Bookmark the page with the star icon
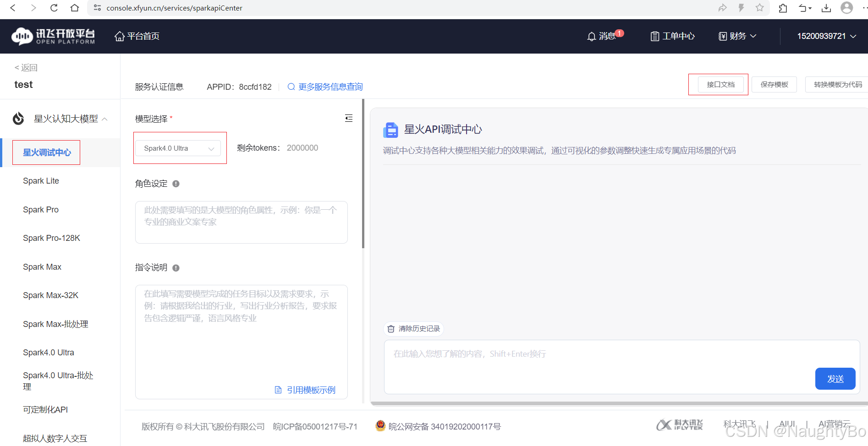Screen dimensions: 868x446 [760, 8]
